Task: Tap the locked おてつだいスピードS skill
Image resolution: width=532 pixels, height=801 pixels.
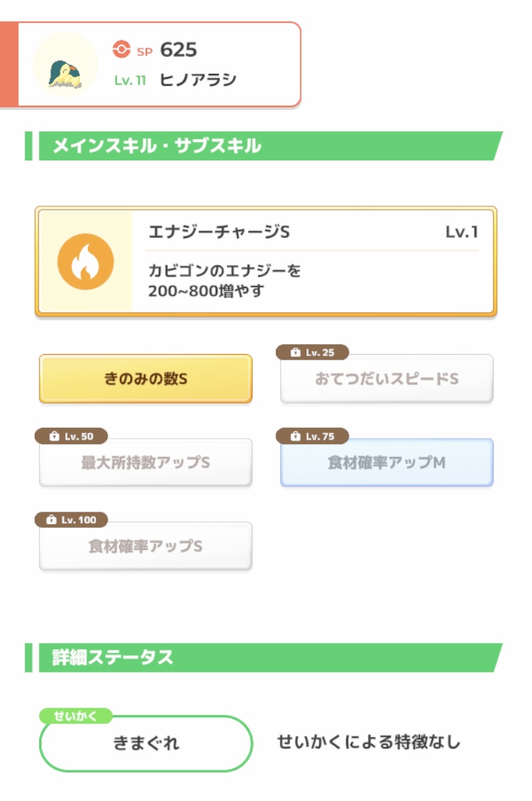Action: coord(387,379)
